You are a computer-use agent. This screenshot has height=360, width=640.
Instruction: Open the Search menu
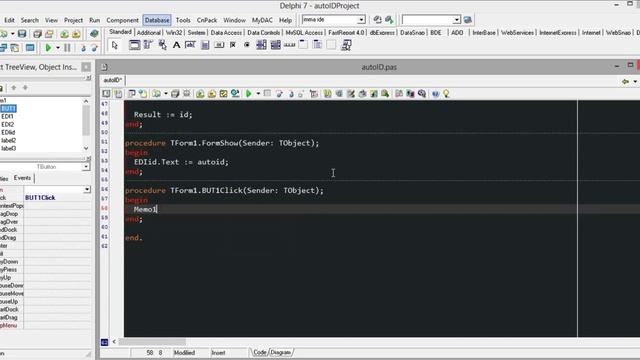(30, 20)
